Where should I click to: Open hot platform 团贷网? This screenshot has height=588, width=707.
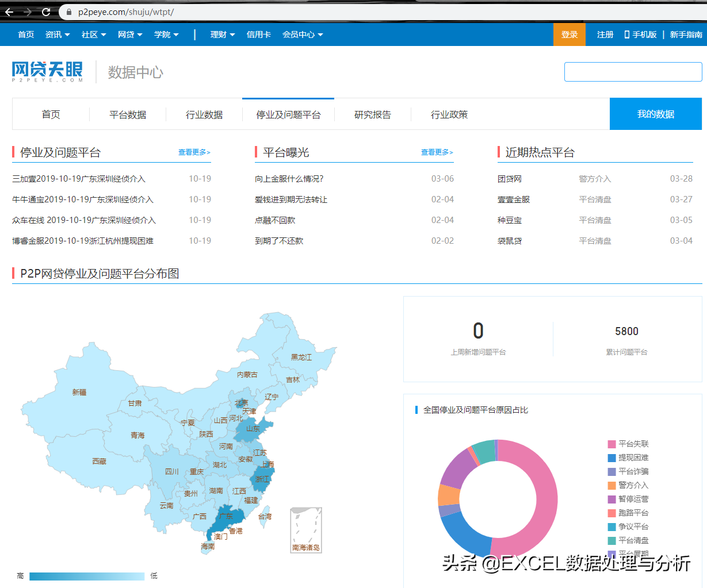click(510, 179)
